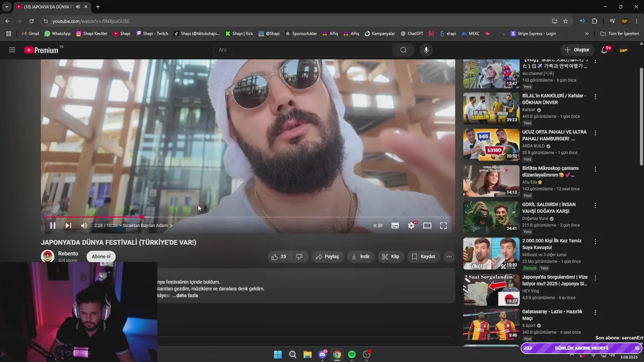Expand description with ...daha fazla
644x362 pixels.
[x=185, y=295]
